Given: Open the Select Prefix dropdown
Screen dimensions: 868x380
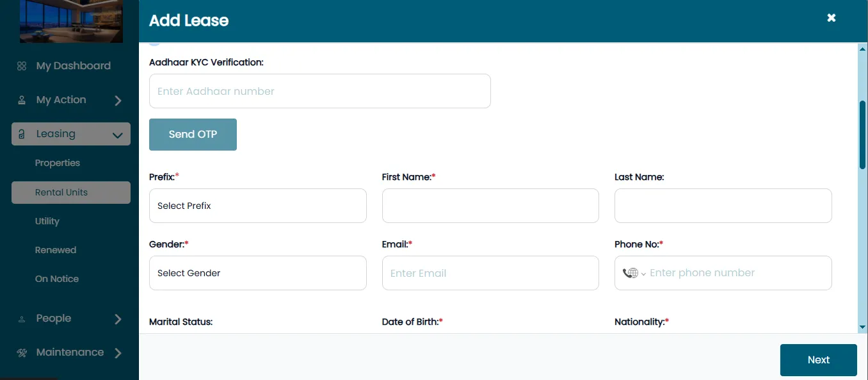Looking at the screenshot, I should pyautogui.click(x=258, y=206).
